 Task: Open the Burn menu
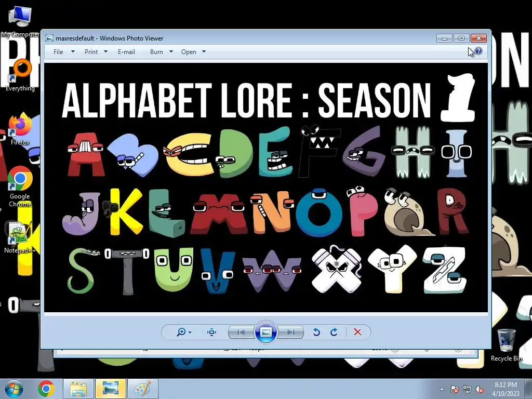(x=156, y=51)
